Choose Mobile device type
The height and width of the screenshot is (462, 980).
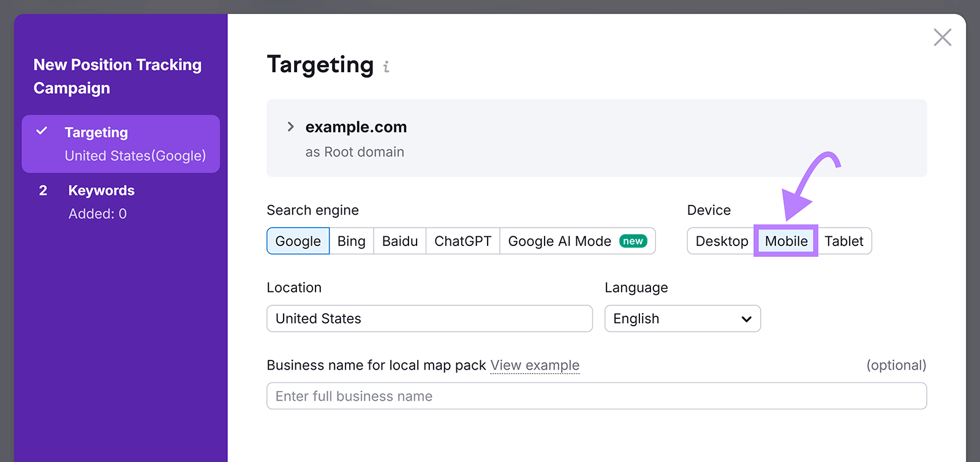tap(786, 241)
